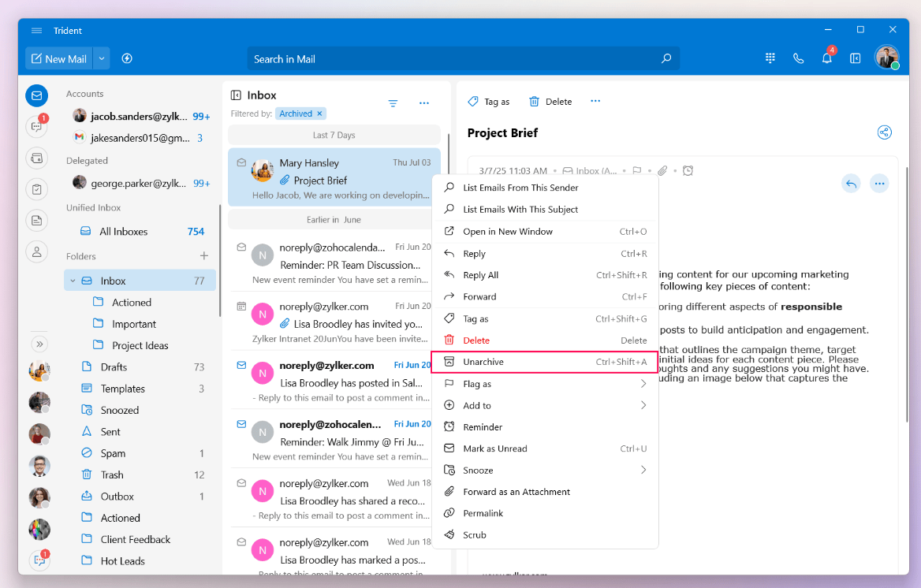Select the jakesanders015@gm... Gmail account
921x588 pixels.
[x=141, y=138]
